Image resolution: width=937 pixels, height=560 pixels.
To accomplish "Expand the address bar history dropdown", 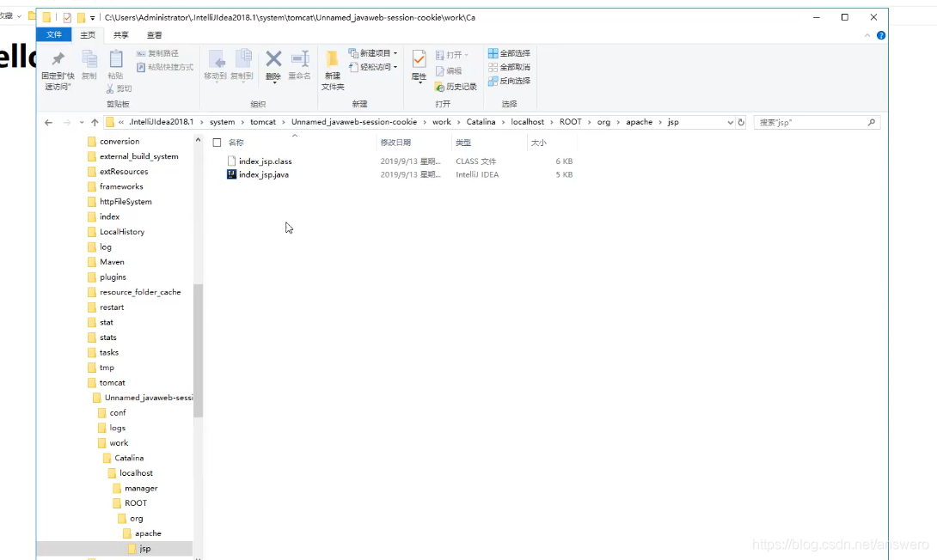I will 730,122.
